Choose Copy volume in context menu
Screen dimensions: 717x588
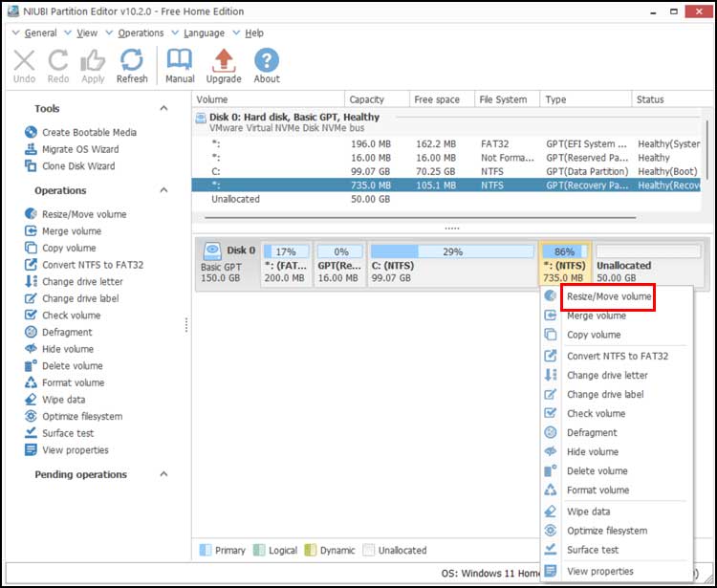[x=617, y=335]
